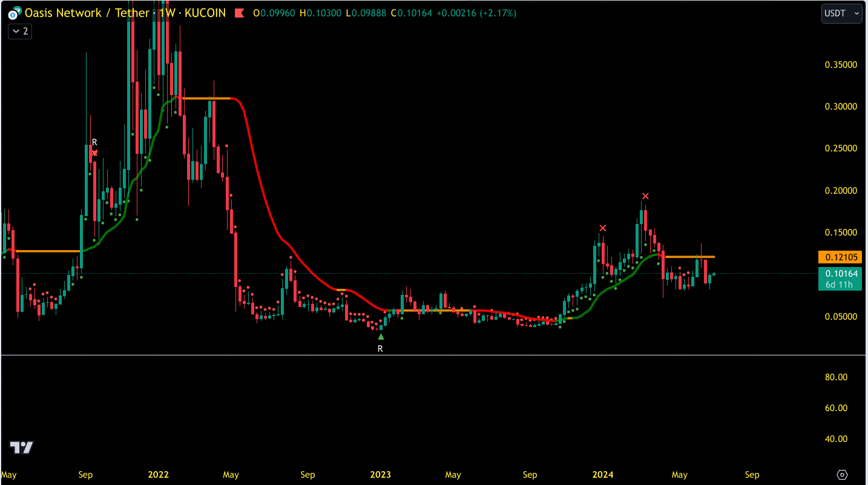Image resolution: width=868 pixels, height=485 pixels.
Task: Click the green triangle reversal marker near 2023
Action: (x=381, y=337)
